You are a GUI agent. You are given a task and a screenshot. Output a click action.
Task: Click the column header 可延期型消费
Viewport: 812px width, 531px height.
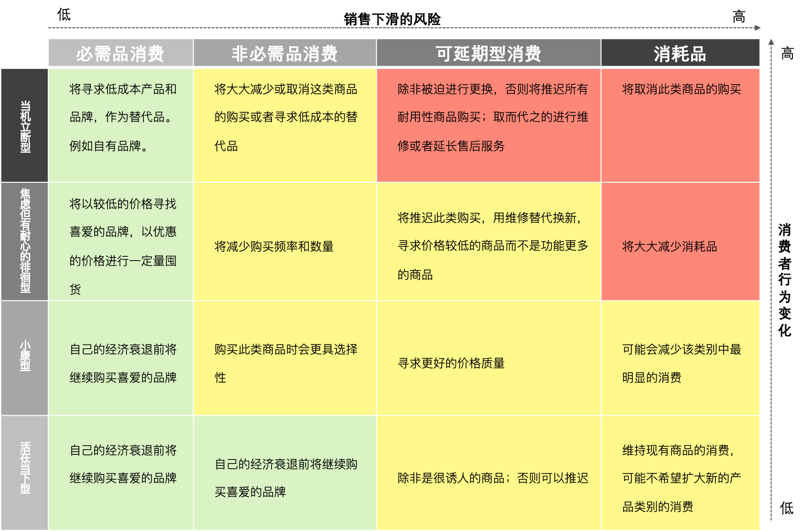488,53
